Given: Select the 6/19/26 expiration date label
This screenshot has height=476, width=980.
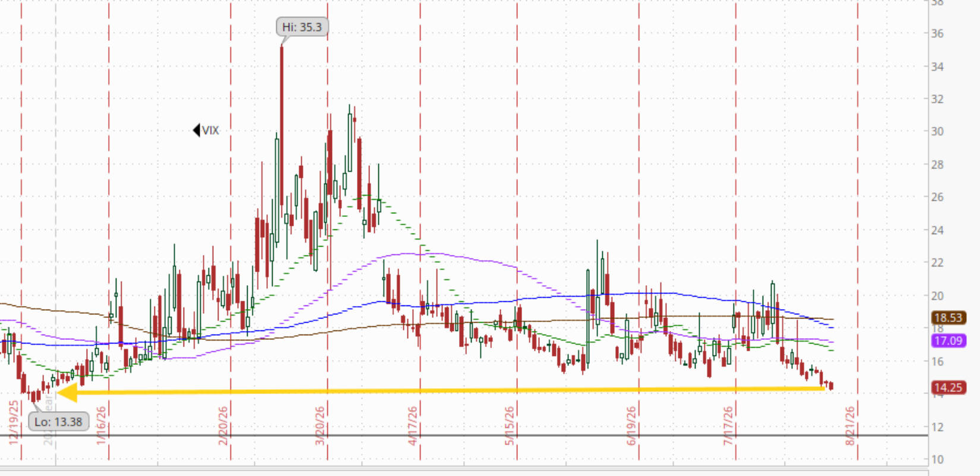Looking at the screenshot, I should pos(631,425).
